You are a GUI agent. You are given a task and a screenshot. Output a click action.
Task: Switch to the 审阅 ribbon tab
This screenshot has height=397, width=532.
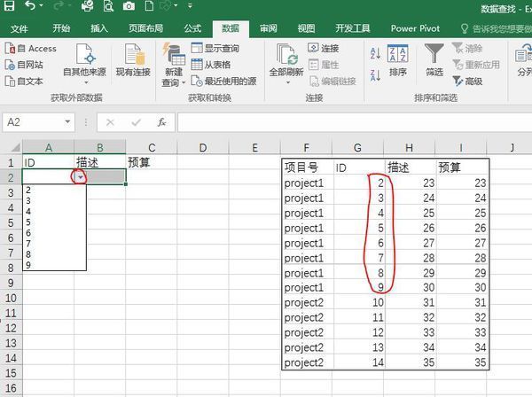(269, 28)
